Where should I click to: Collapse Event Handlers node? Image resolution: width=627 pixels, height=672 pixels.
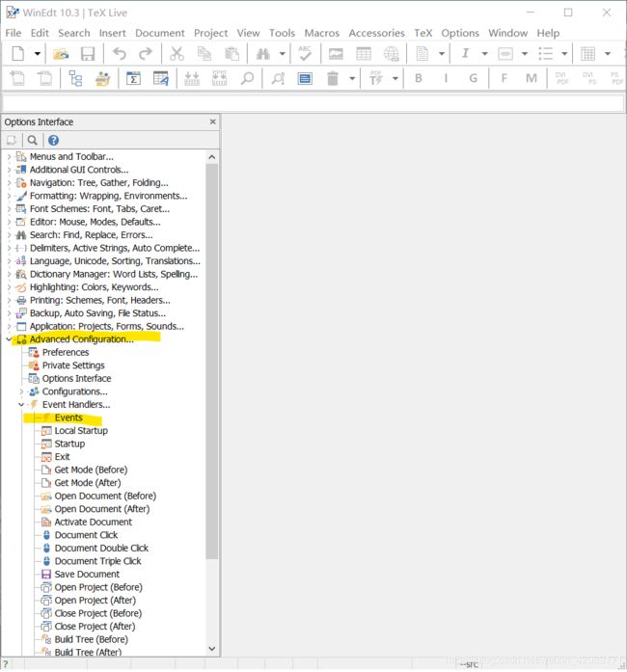point(21,405)
